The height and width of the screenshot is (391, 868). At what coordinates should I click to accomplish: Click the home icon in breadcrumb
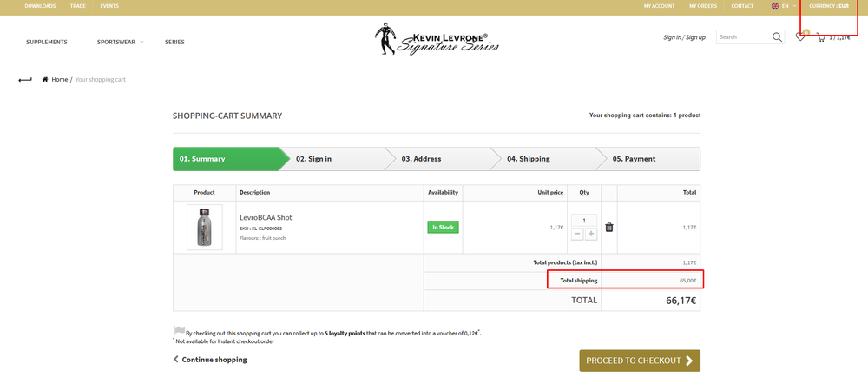(45, 79)
